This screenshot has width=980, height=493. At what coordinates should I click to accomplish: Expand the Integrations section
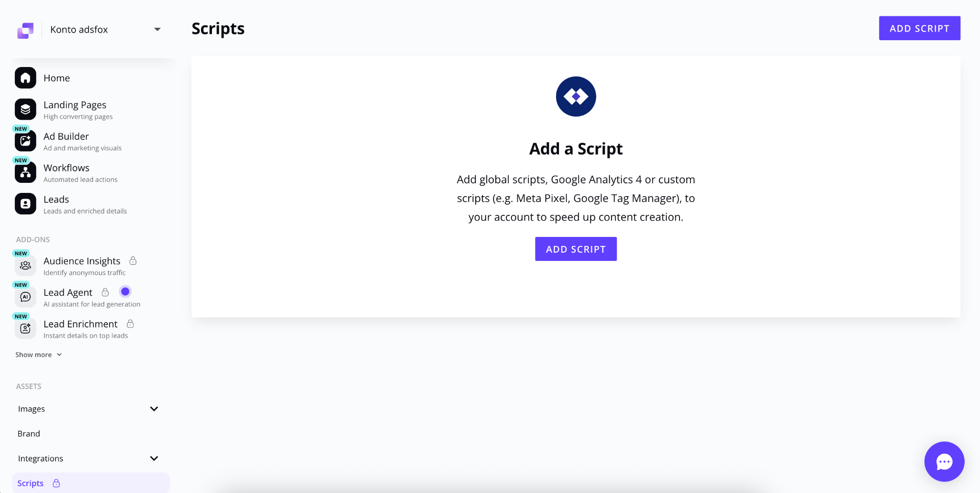click(154, 459)
